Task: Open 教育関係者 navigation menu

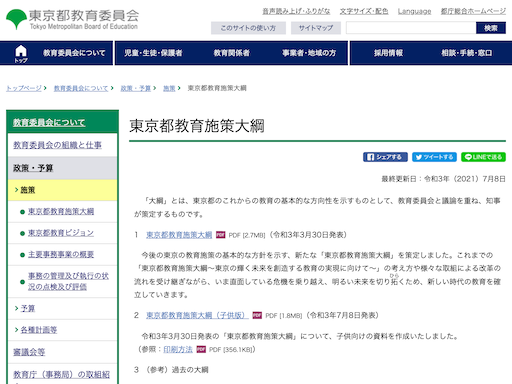Action: tap(232, 53)
